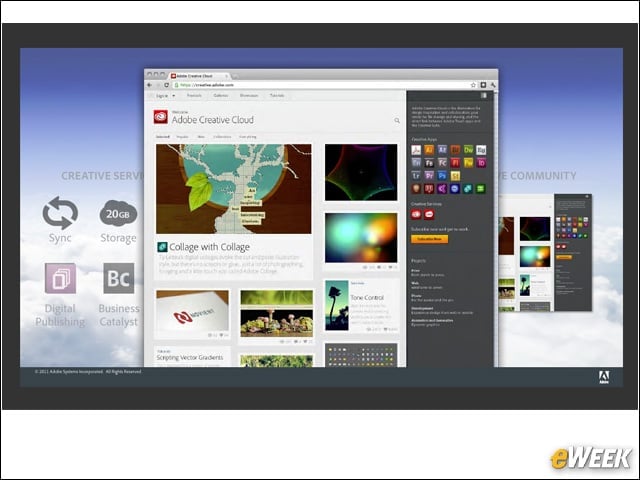Select the Premiere Pr app icon
This screenshot has width=640, height=480.
429,176
